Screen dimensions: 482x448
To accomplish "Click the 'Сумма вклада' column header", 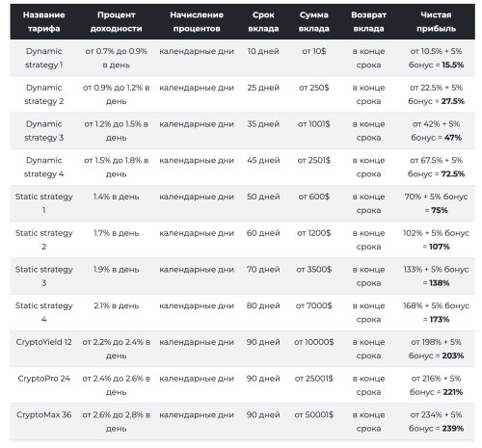I will [x=313, y=22].
